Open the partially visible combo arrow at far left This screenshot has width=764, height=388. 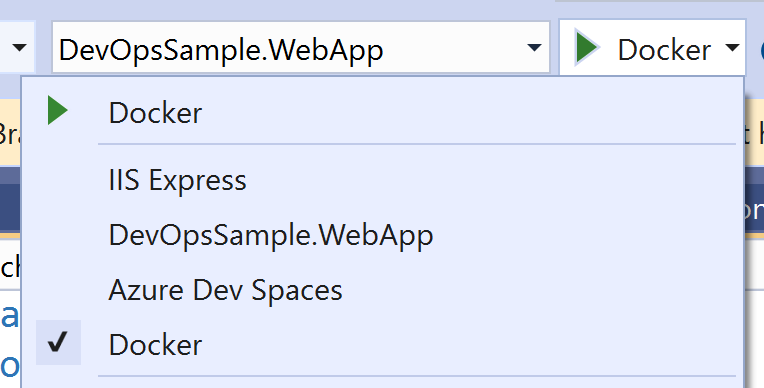tap(19, 48)
